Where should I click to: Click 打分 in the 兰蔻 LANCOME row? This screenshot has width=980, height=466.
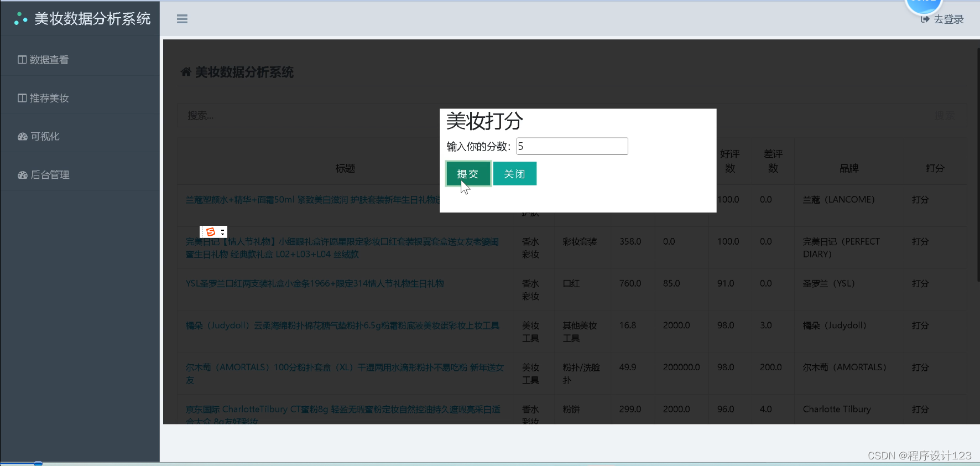pyautogui.click(x=920, y=200)
